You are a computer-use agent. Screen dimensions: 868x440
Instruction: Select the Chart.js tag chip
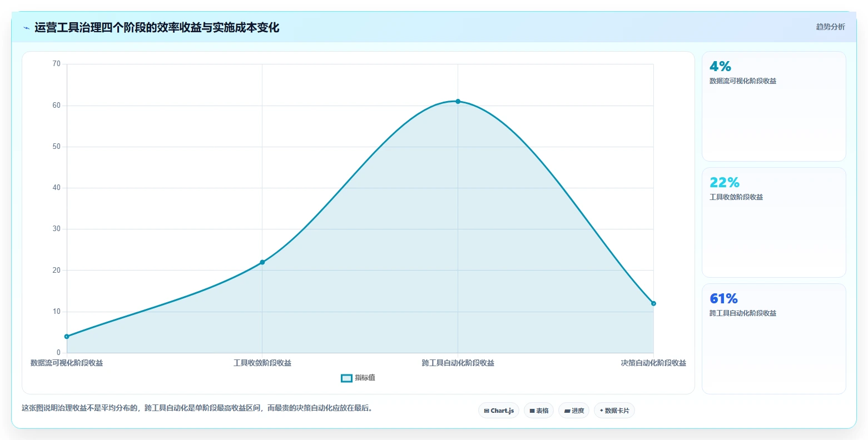tap(499, 411)
